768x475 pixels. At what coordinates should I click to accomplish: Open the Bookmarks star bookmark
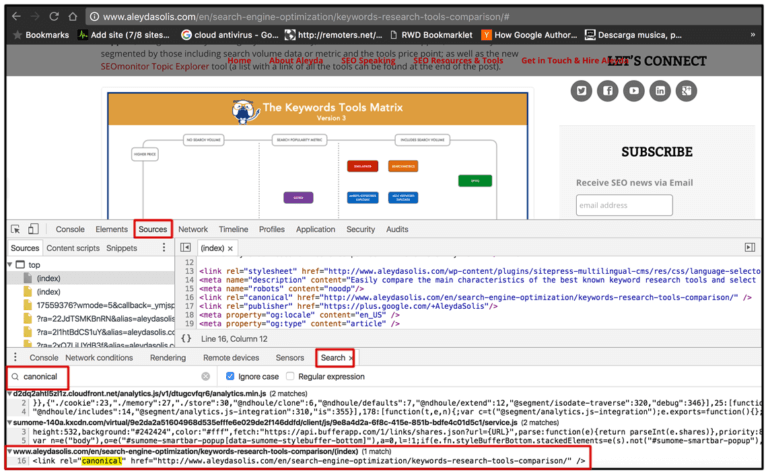[x=41, y=35]
